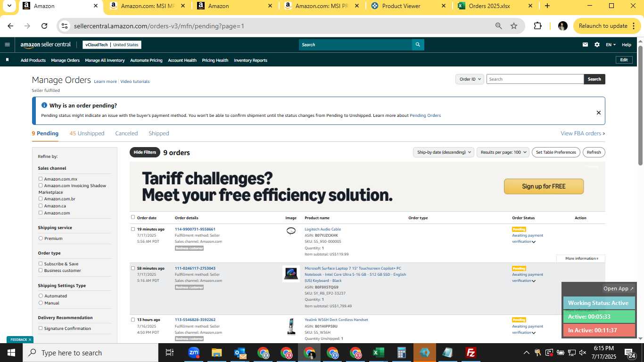Click the Surface Laptop product thumbnail

291,273
